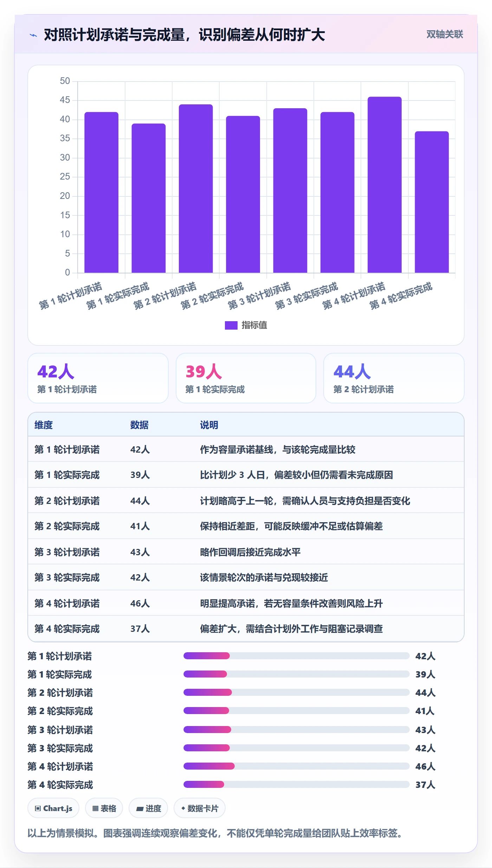The image size is (492, 868).
Task: Click the 表格 tag chip
Action: (x=104, y=808)
